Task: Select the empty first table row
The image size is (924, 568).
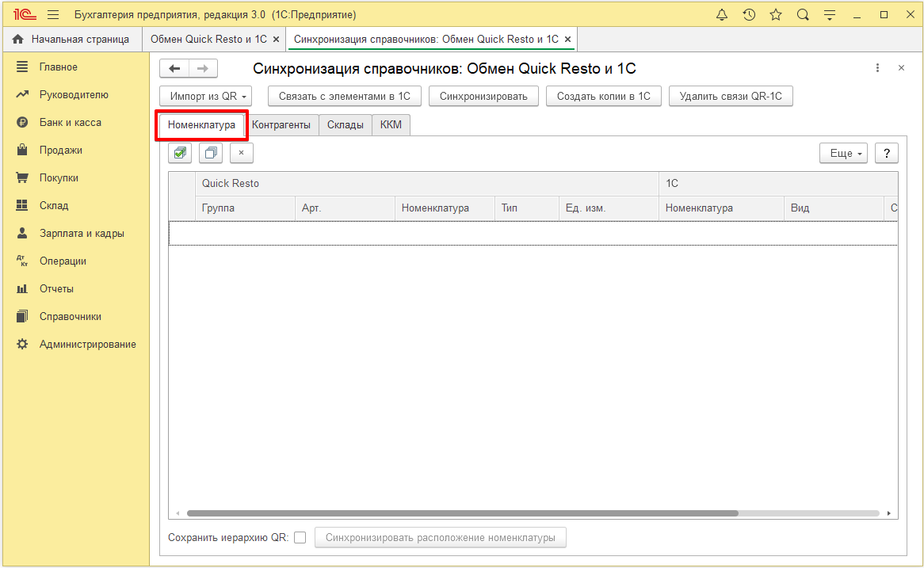Action: 533,234
